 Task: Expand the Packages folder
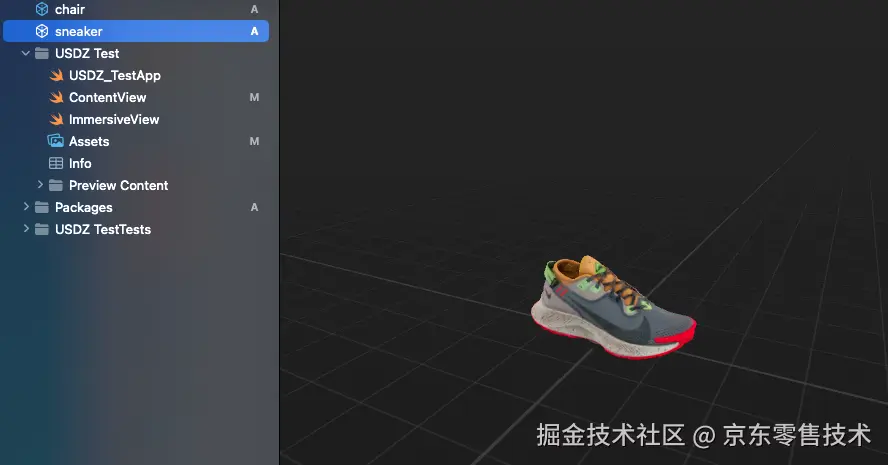point(25,207)
